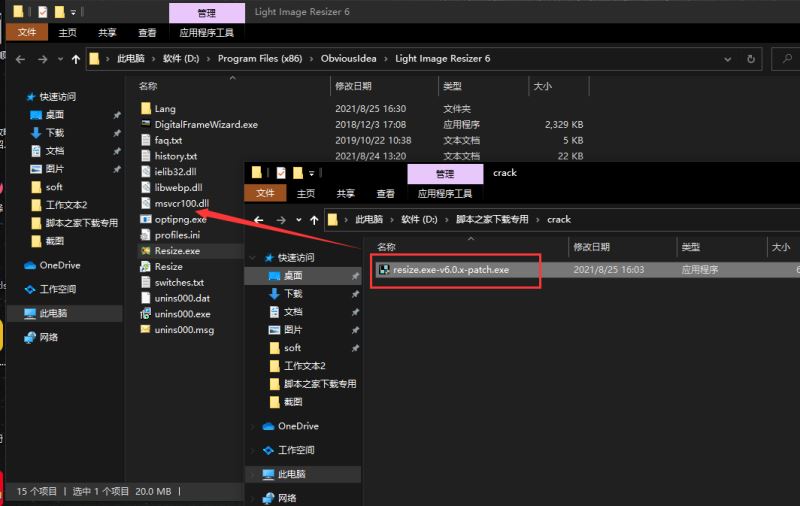Open customize quick access toolbar dropdown in crack window
This screenshot has height=506, width=800.
coord(311,173)
